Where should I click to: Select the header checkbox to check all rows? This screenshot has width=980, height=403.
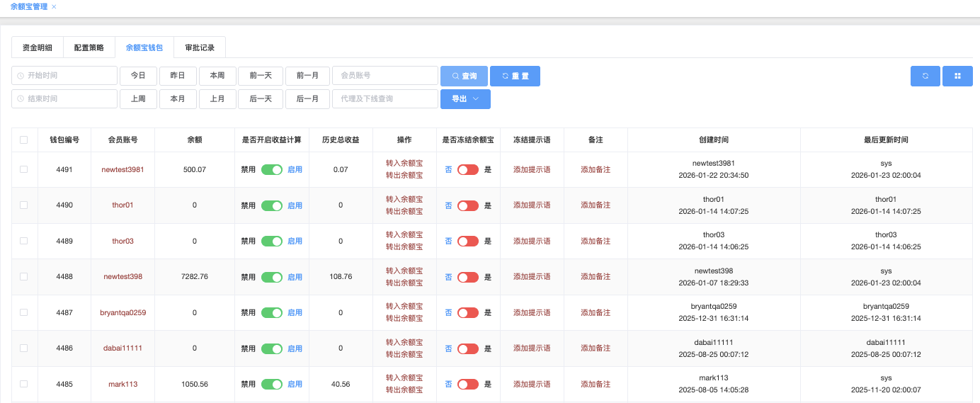tap(23, 140)
